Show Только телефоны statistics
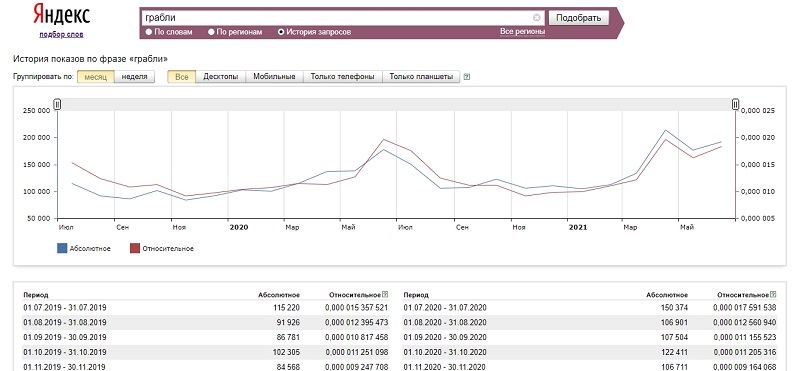 (342, 77)
